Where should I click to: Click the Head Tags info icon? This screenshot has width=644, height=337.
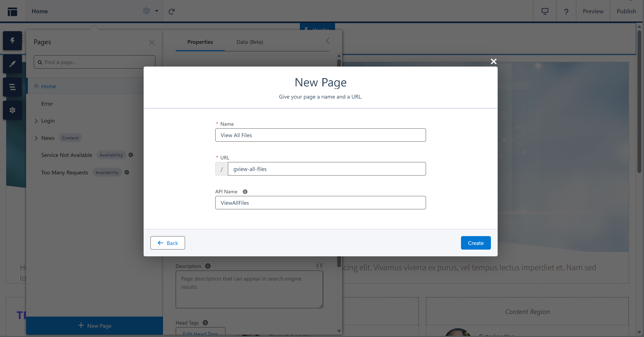205,322
